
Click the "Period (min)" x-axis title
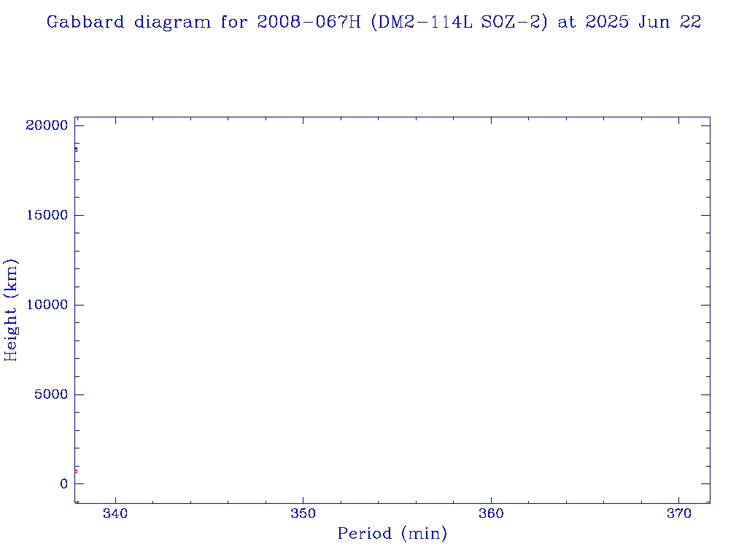pos(392,534)
